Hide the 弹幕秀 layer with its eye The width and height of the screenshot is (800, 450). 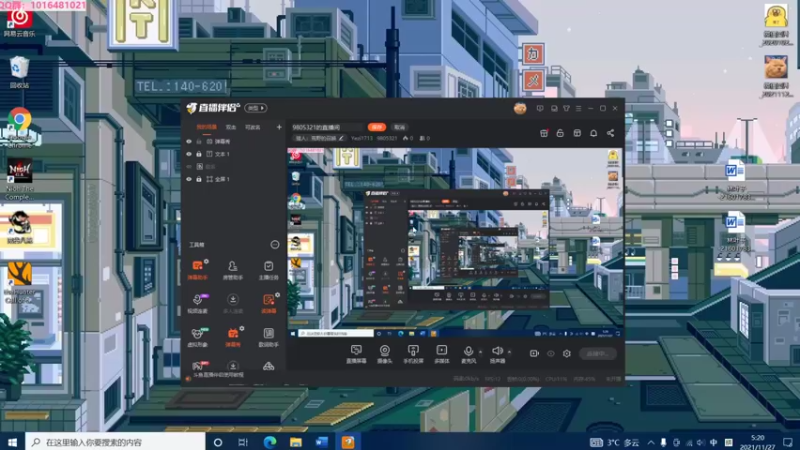coord(189,141)
